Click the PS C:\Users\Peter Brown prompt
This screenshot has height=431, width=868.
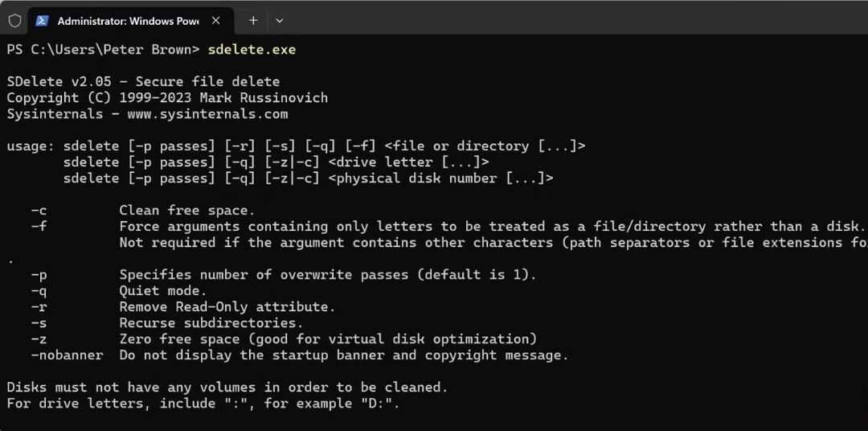[103, 50]
